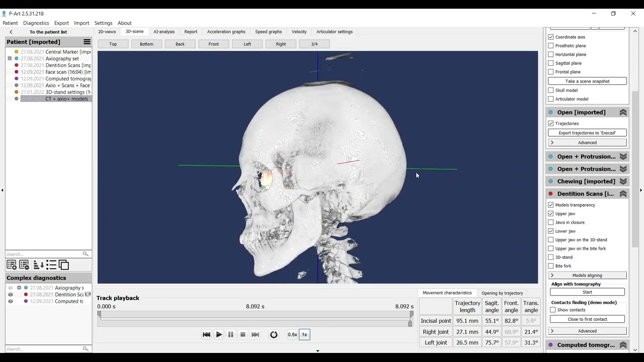Click the dentition model icon in Complex diagnostics

pyautogui.click(x=88, y=294)
